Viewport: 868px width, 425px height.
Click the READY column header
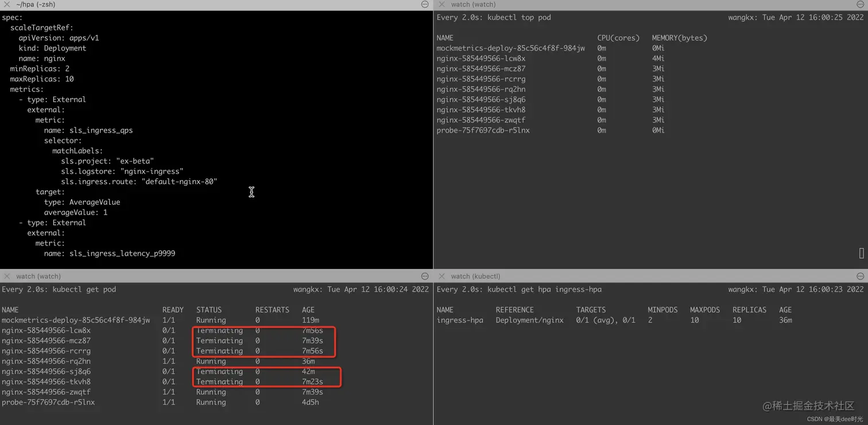pos(173,310)
